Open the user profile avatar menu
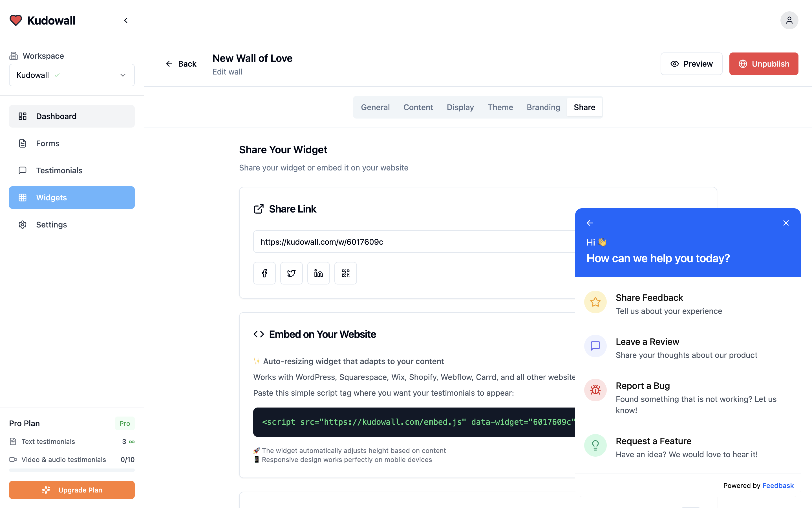The image size is (812, 508). pyautogui.click(x=789, y=21)
